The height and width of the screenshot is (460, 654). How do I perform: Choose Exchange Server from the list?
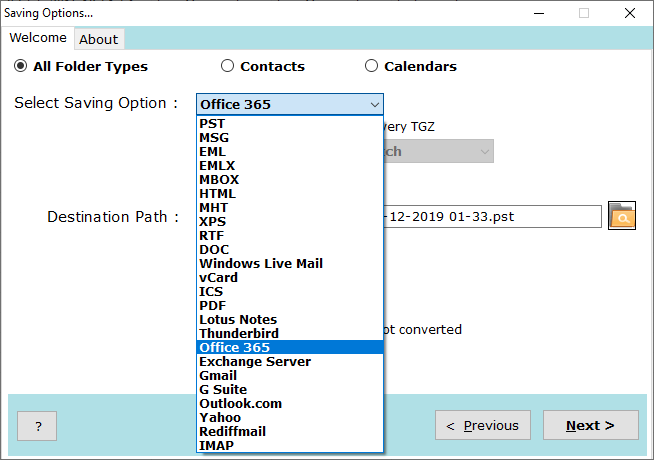click(x=290, y=362)
